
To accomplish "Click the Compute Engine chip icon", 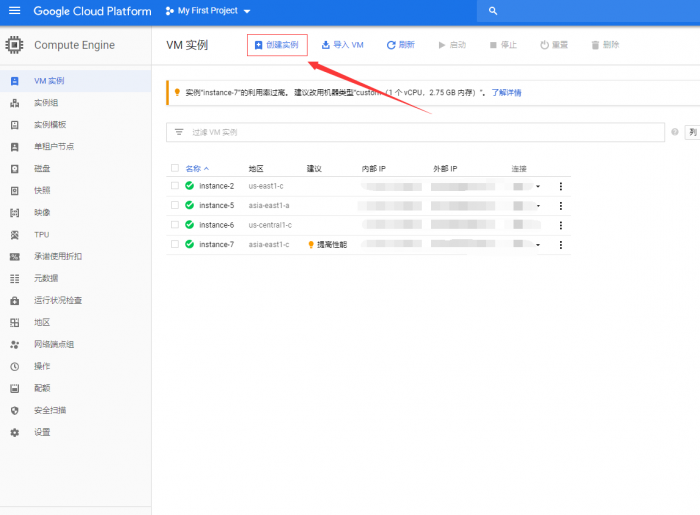I will [14, 45].
